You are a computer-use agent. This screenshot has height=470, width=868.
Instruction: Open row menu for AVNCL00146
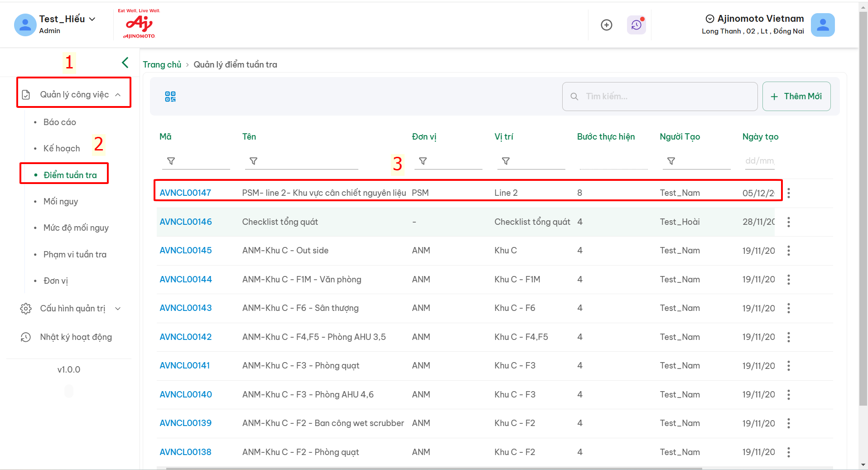[789, 222]
